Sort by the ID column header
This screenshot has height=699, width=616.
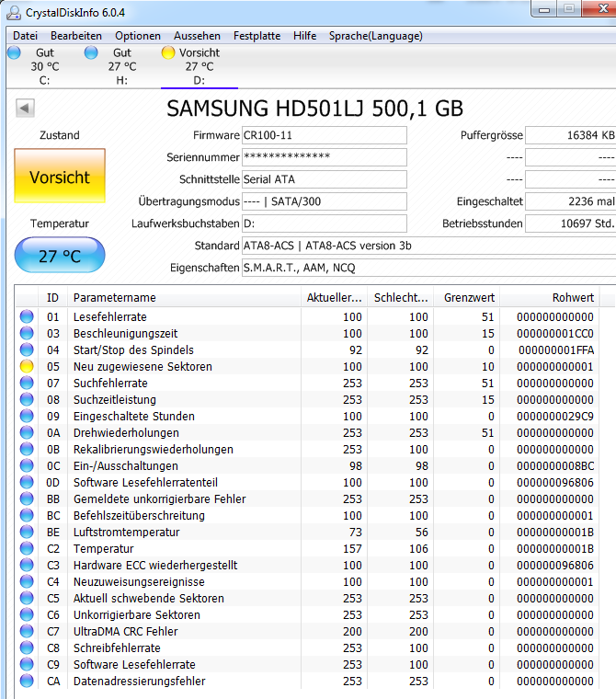click(52, 297)
